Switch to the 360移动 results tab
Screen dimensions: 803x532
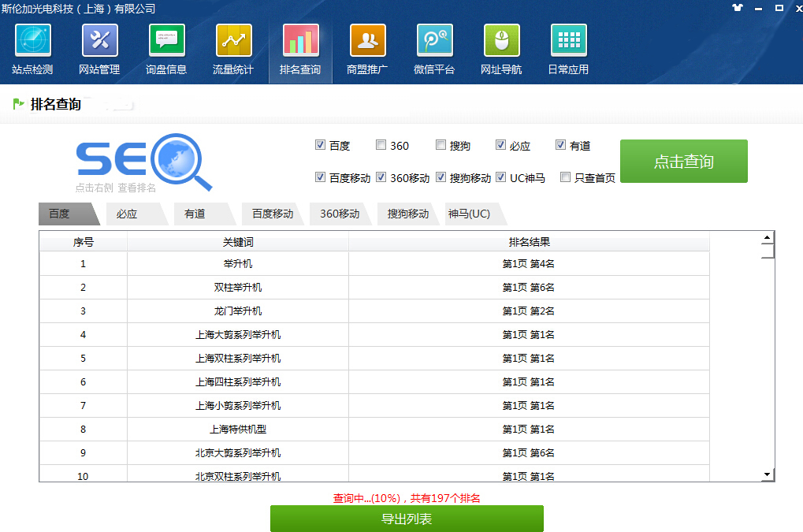[340, 214]
